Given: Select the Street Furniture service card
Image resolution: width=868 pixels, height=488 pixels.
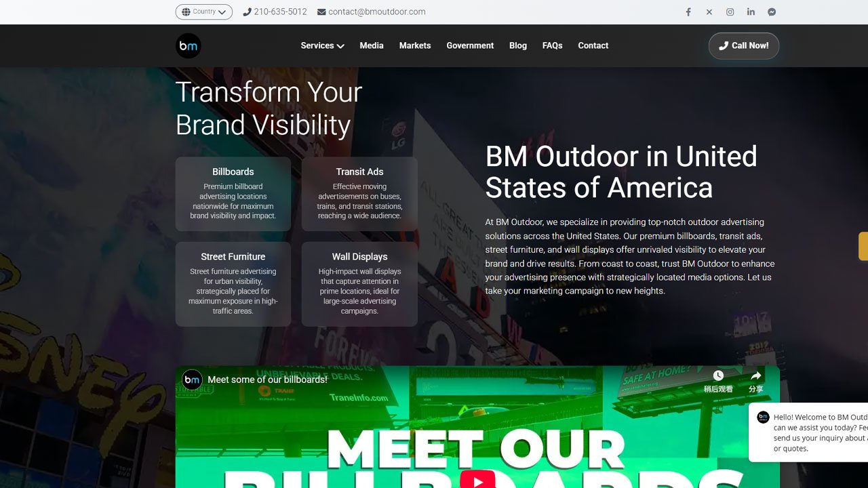Looking at the screenshot, I should click(x=233, y=284).
